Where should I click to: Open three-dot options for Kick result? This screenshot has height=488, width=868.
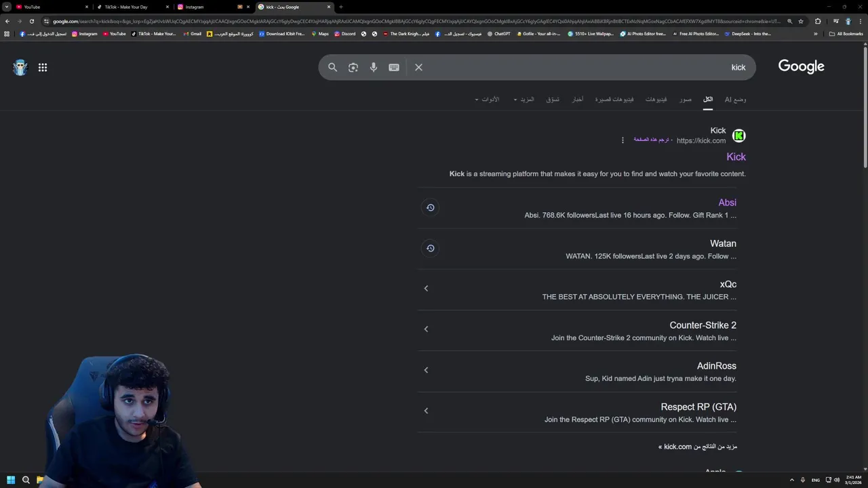pos(623,140)
